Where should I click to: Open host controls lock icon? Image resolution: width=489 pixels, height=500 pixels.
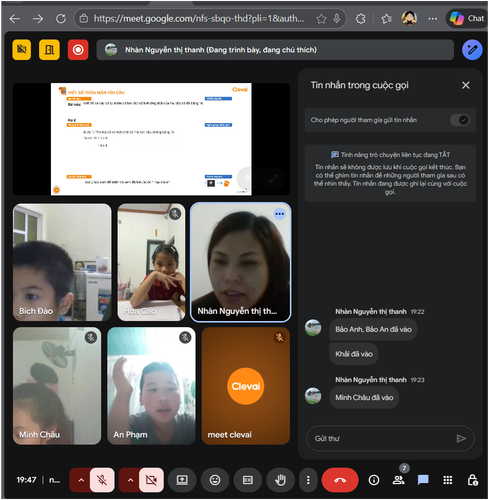[472, 480]
